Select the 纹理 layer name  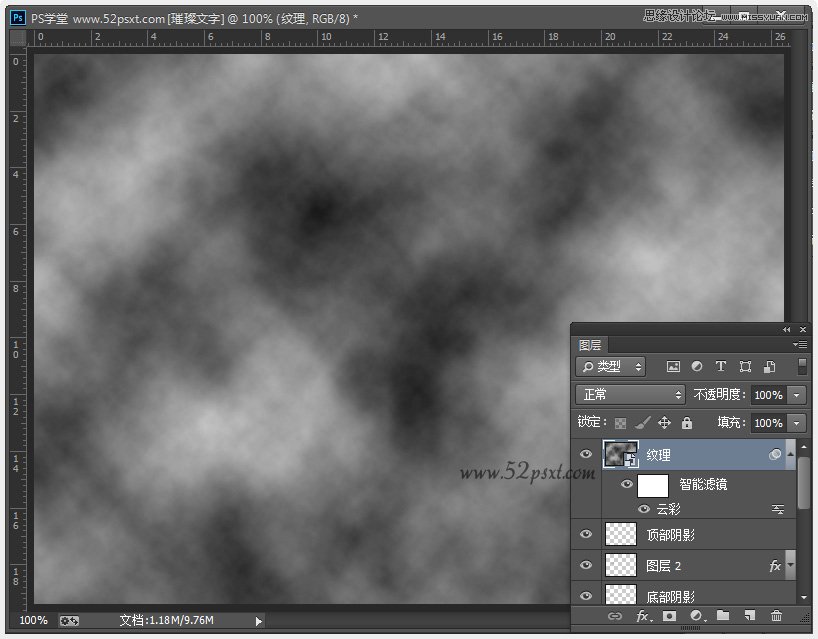point(658,455)
